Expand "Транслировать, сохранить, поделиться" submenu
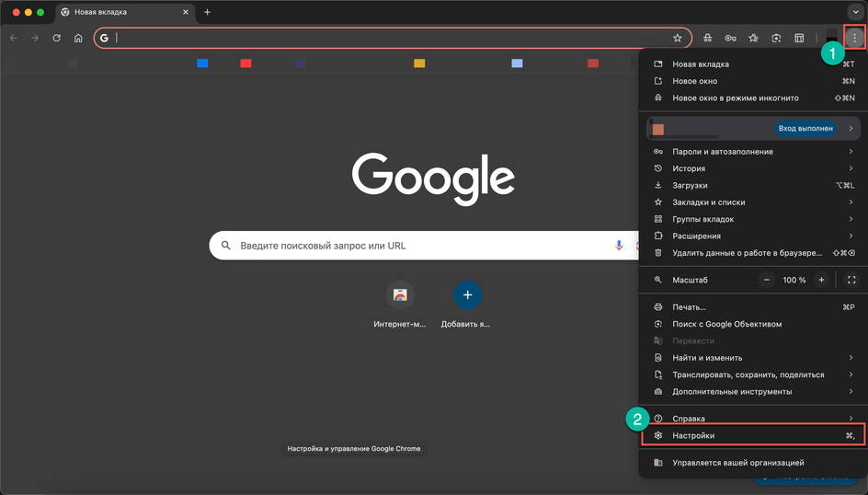This screenshot has width=868, height=495. 753,374
